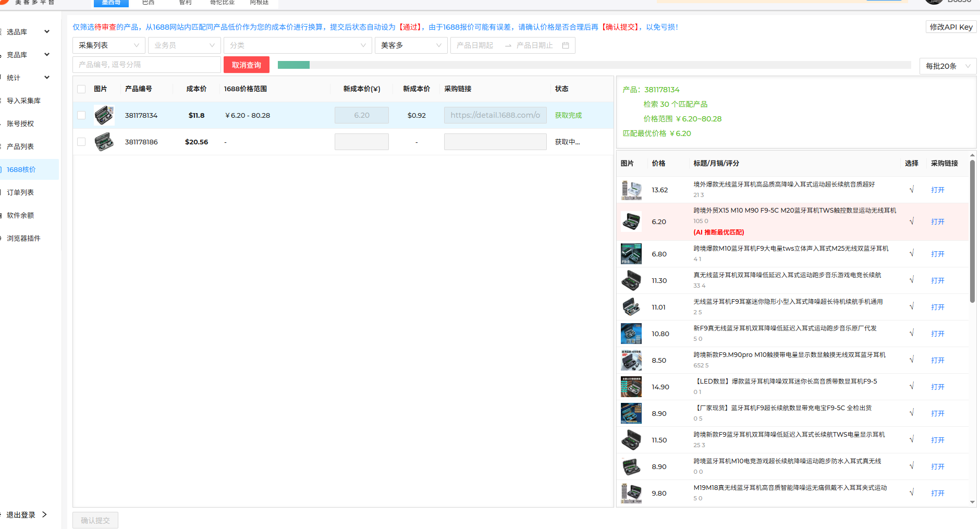Viewport: 980px width, 529px height.
Task: Open the 美客多 platform dropdown
Action: click(x=411, y=45)
